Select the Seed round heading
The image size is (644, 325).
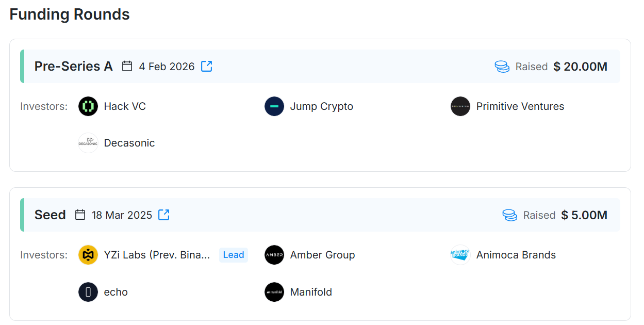point(50,215)
